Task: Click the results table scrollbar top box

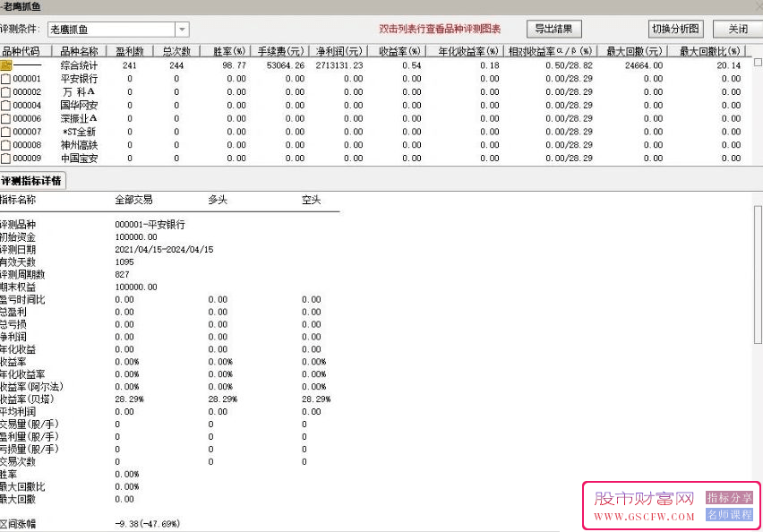Action: pos(758,63)
